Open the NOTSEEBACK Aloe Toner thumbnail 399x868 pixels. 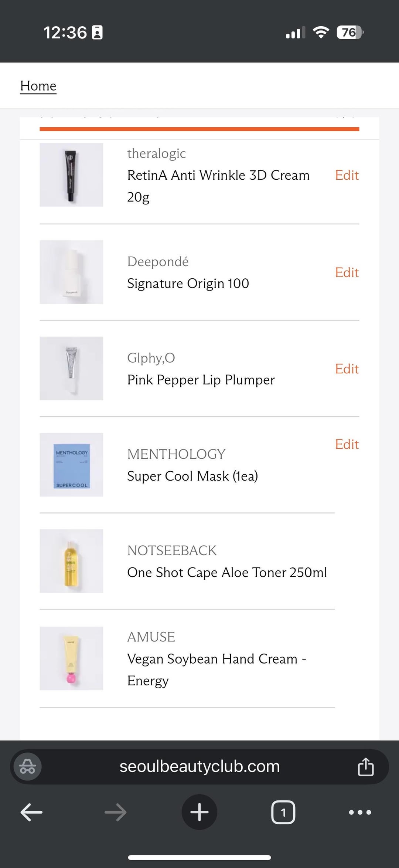[x=71, y=561]
